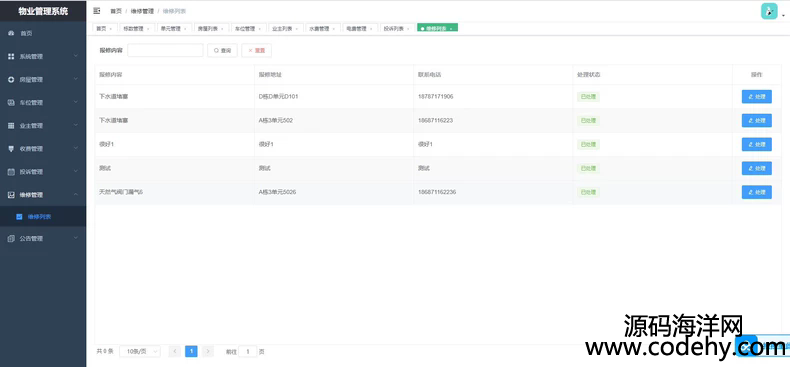
Task: Select the 房屋管理 plus-circle icon
Action: [x=11, y=80]
